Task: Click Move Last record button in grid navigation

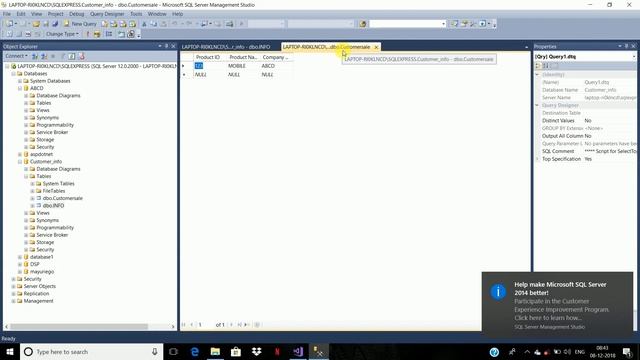Action: click(x=240, y=325)
